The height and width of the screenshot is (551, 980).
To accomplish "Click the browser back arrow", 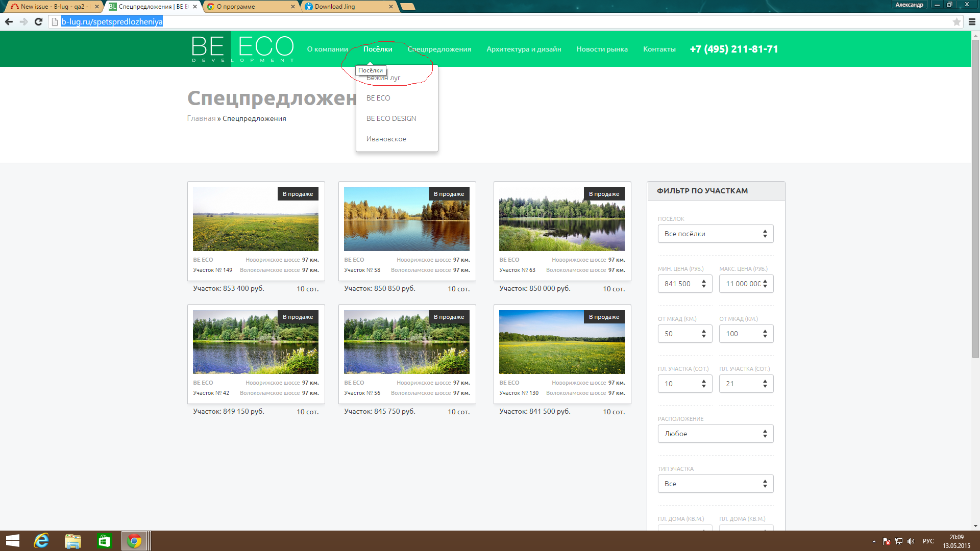I will point(9,21).
